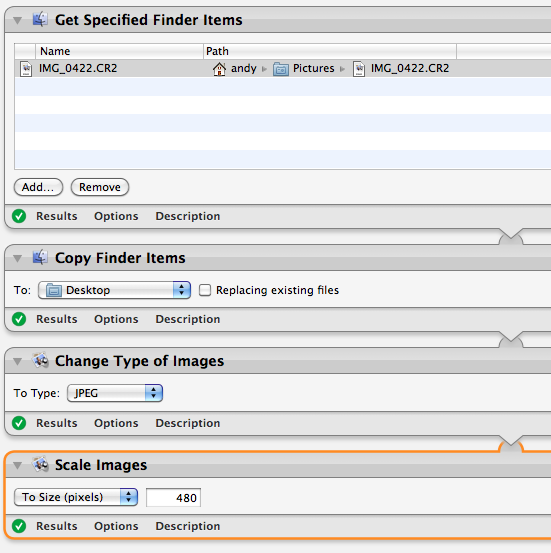Click Preview icon in Scale Images header

40,464
